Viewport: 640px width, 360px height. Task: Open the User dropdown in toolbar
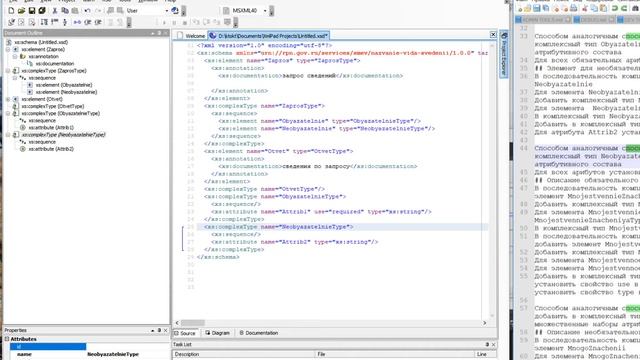pos(166,11)
